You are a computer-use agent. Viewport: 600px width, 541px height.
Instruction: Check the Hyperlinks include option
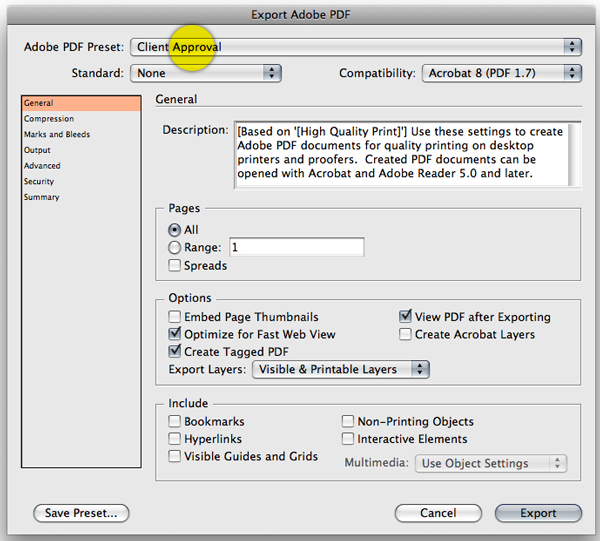coord(174,438)
